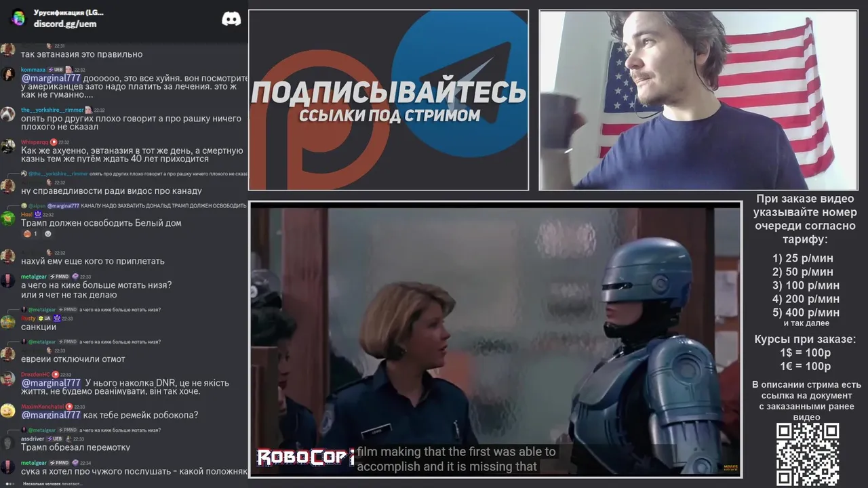
Task: Click the subtitle text film making that the first
Action: tap(456, 451)
